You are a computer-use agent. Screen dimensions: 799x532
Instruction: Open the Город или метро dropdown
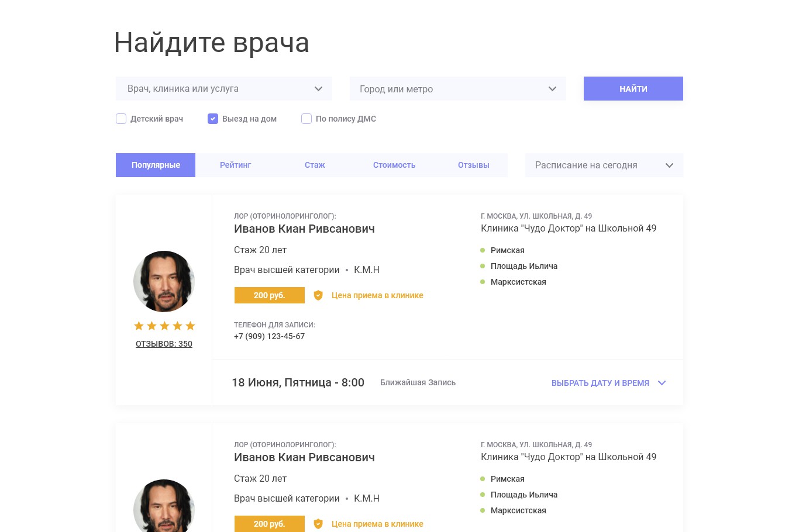coord(458,89)
